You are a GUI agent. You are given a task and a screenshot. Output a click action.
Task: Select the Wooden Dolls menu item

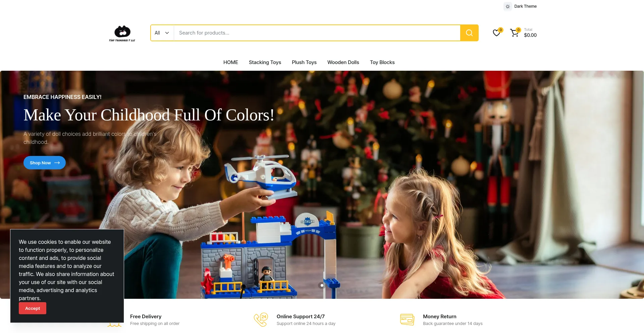point(343,62)
